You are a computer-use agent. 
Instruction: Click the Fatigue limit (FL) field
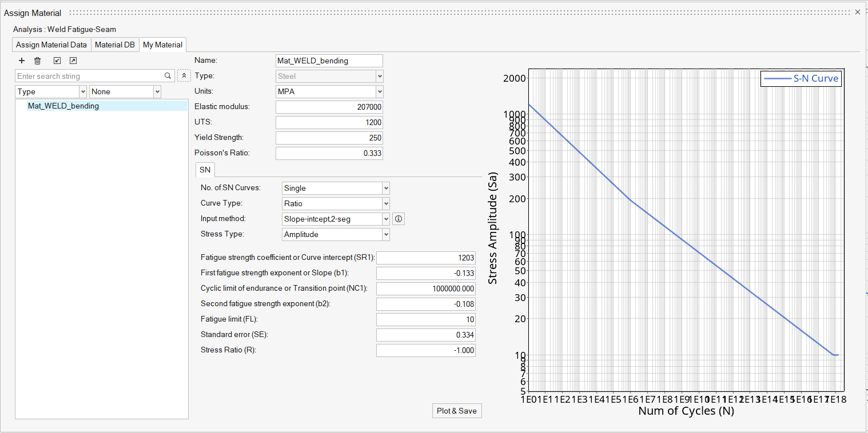click(426, 319)
